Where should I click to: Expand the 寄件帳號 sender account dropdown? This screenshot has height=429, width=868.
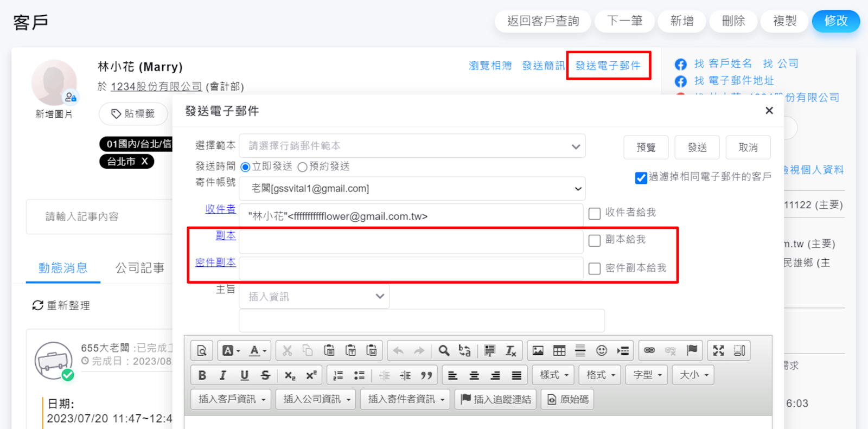point(412,189)
